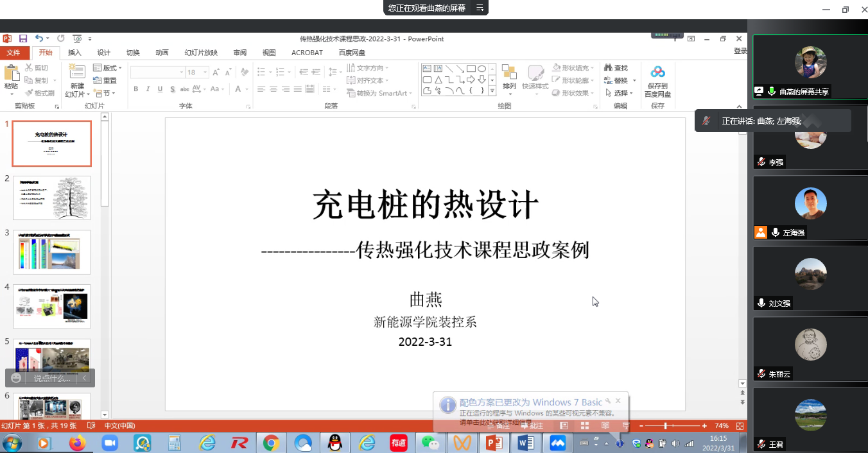Image resolution: width=868 pixels, height=453 pixels.
Task: Click the 排列 arrange icon
Action: (509, 73)
